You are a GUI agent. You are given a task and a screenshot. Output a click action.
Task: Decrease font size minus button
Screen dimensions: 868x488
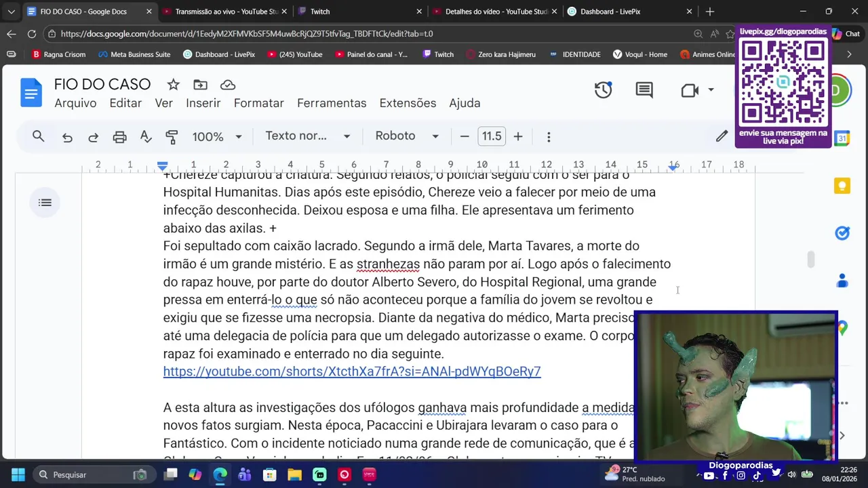tap(465, 137)
